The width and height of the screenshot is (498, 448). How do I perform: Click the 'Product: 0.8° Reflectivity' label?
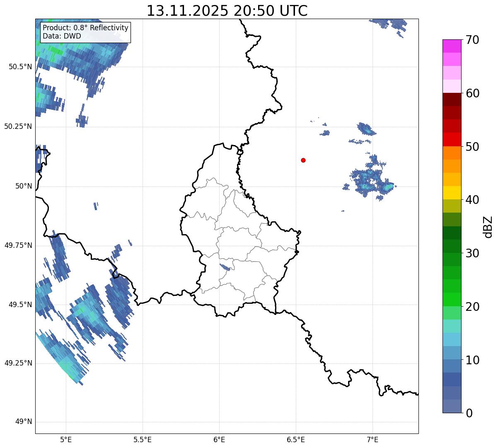[x=86, y=28]
